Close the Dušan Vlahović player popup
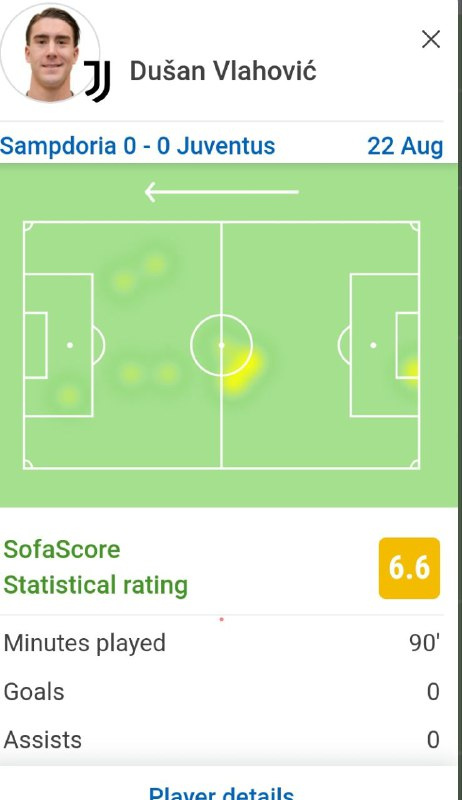 pyautogui.click(x=431, y=39)
